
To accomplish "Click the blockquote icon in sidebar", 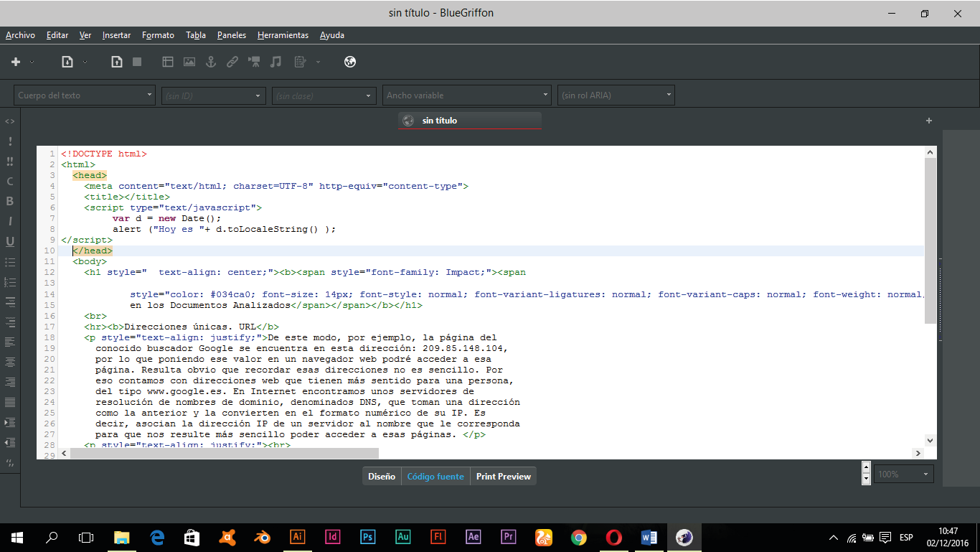I will [x=10, y=462].
